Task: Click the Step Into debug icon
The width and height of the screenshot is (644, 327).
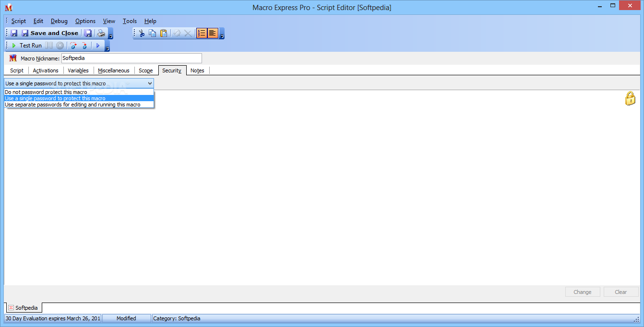Action: point(84,46)
